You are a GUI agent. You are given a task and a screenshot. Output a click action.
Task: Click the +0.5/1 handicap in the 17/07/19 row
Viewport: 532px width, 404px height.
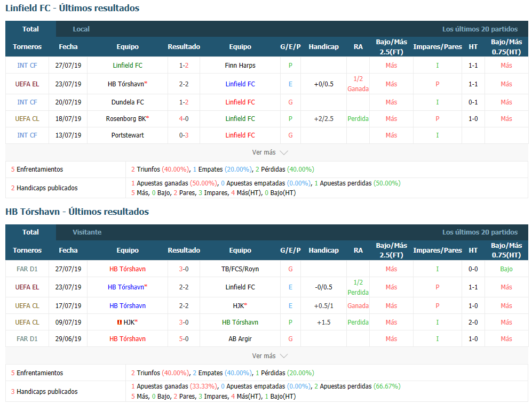point(324,306)
